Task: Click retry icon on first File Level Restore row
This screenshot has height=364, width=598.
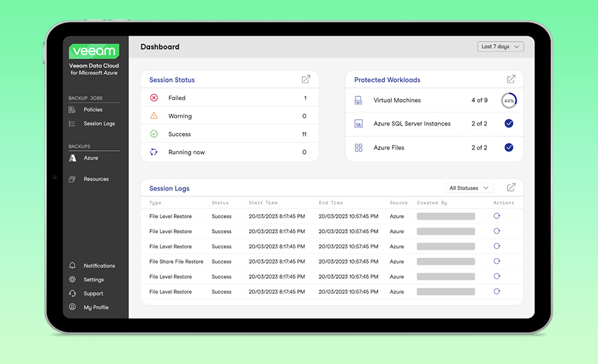Action: (497, 216)
